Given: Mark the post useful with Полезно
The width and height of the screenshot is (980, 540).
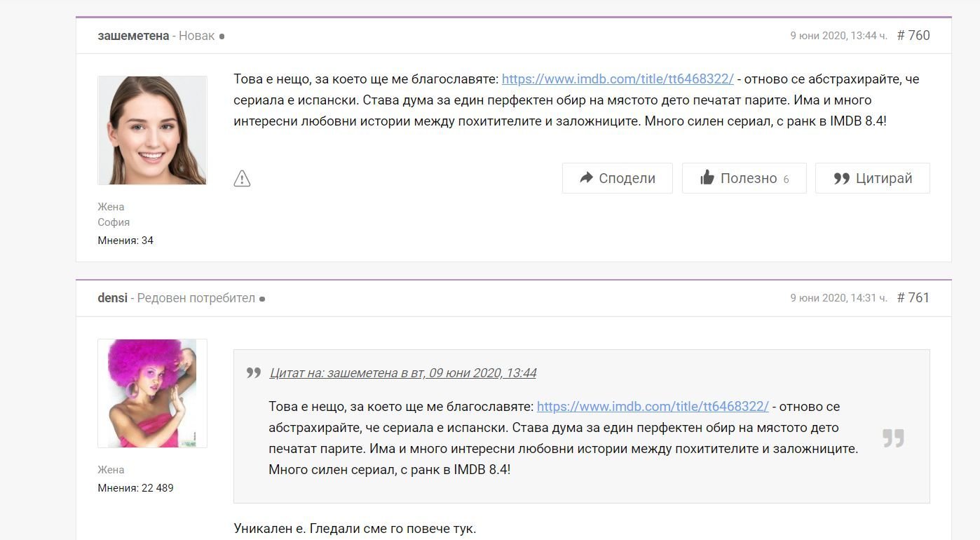Looking at the screenshot, I should [x=744, y=178].
